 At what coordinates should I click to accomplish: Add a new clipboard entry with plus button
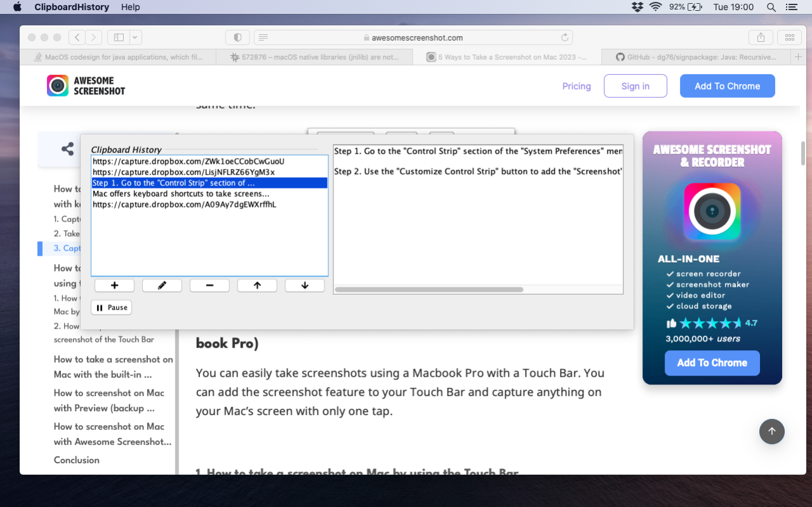pos(114,286)
